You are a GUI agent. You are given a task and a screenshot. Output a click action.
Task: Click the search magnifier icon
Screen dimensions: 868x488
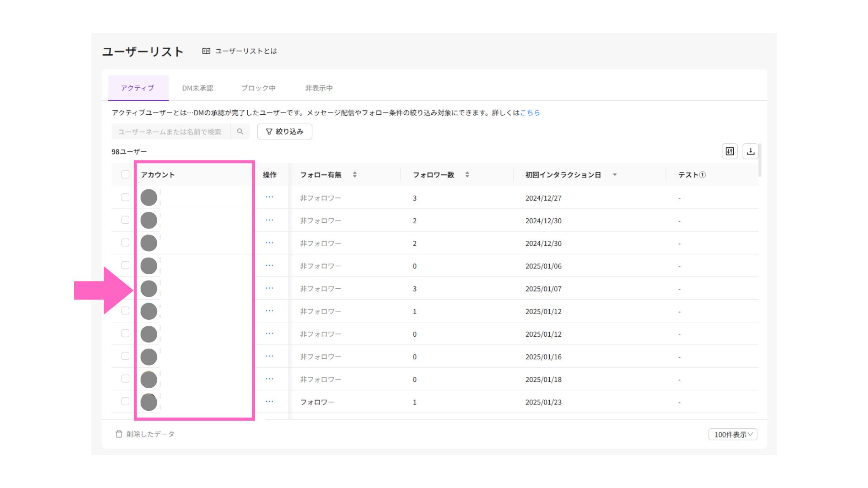point(240,131)
